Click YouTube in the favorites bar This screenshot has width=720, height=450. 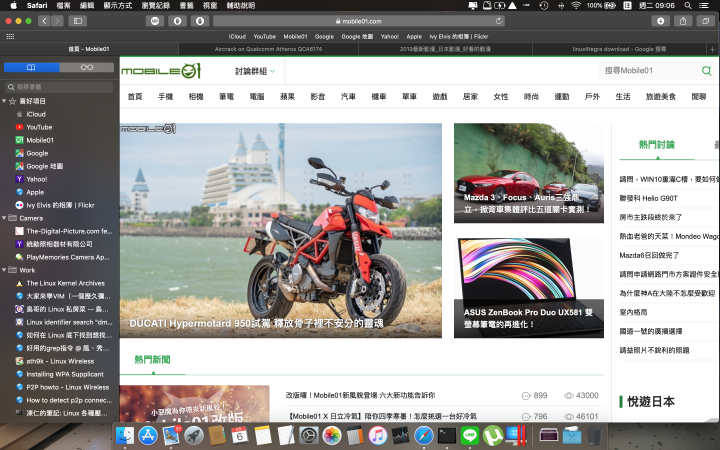[x=264, y=36]
